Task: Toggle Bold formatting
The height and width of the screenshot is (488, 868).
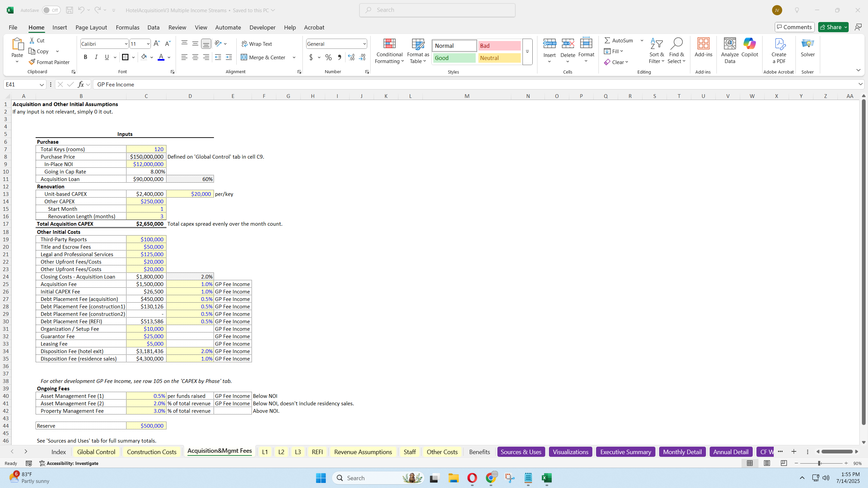Action: pyautogui.click(x=85, y=57)
